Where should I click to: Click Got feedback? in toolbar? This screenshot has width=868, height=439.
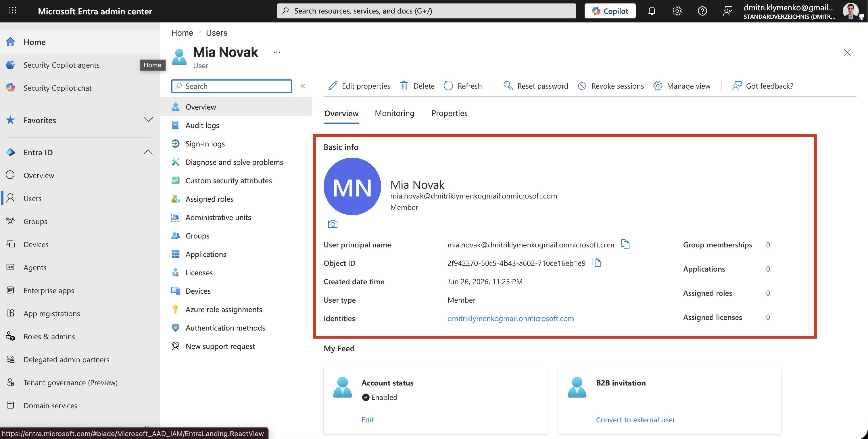(763, 86)
